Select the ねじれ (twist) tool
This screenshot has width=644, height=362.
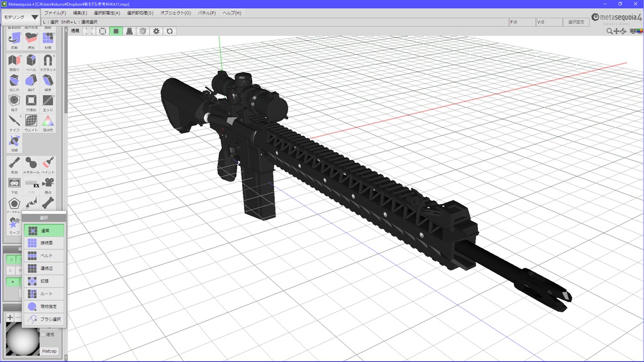pyautogui.click(x=14, y=82)
